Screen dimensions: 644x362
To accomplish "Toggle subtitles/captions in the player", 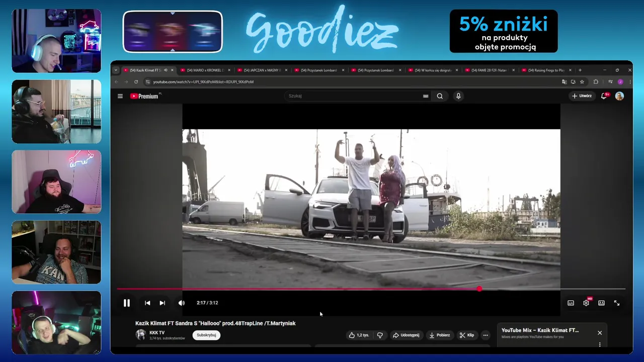I will [x=571, y=303].
